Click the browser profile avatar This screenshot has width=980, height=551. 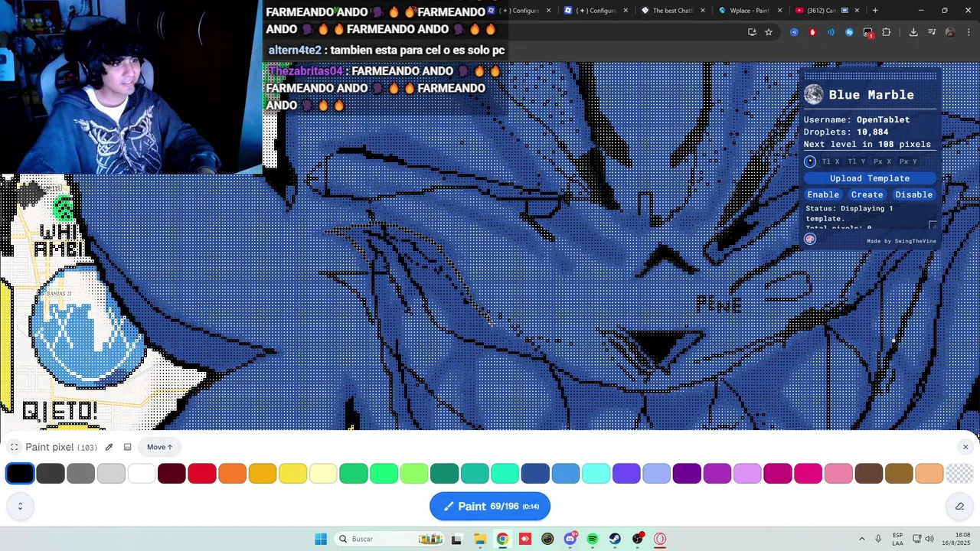(950, 32)
